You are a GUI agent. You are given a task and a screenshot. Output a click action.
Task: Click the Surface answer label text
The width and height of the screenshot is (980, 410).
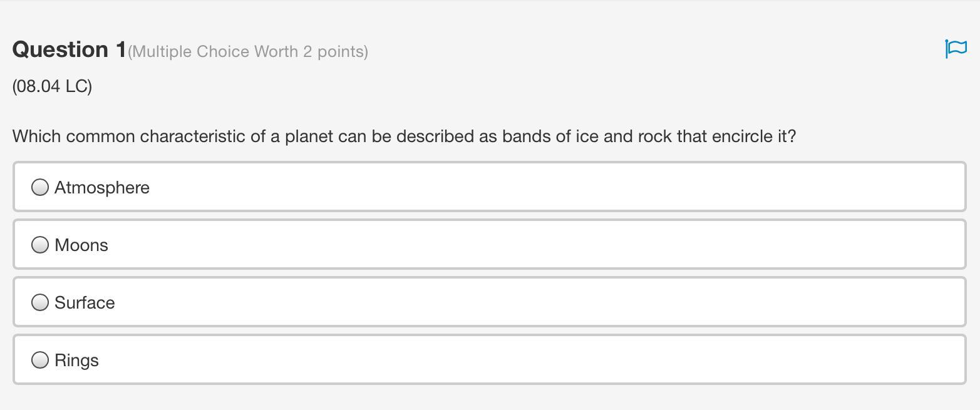[85, 303]
